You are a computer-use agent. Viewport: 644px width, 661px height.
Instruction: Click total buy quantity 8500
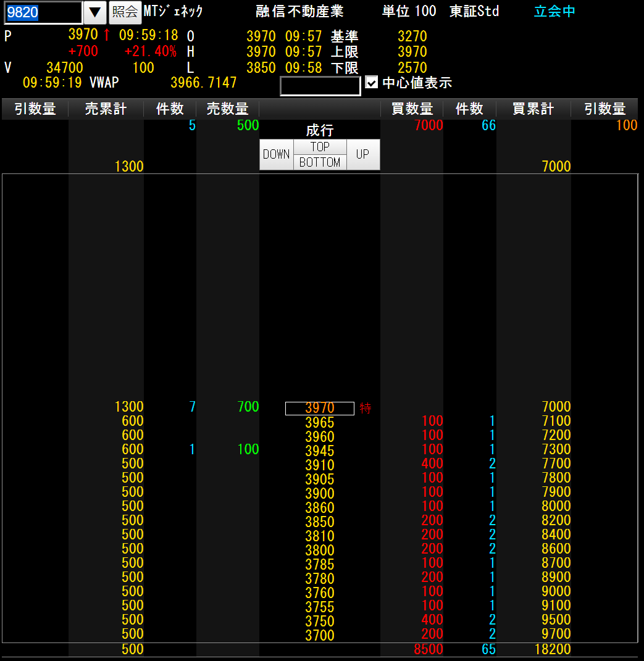(429, 649)
